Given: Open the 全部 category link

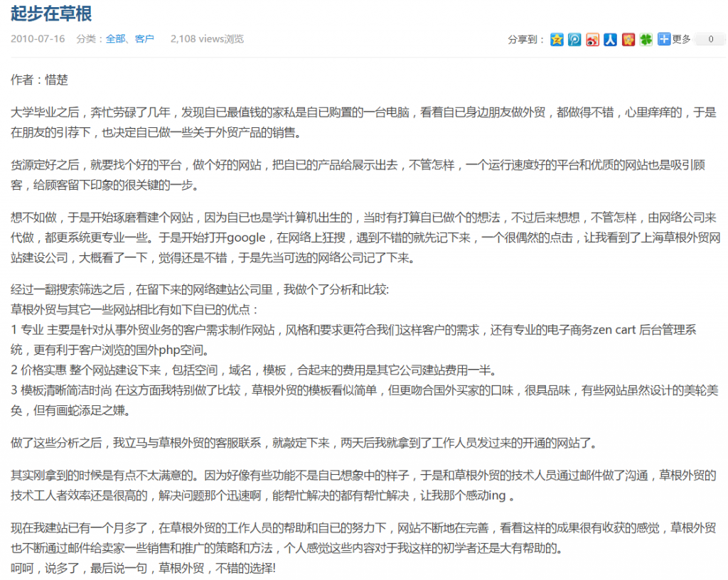Looking at the screenshot, I should pyautogui.click(x=115, y=39).
